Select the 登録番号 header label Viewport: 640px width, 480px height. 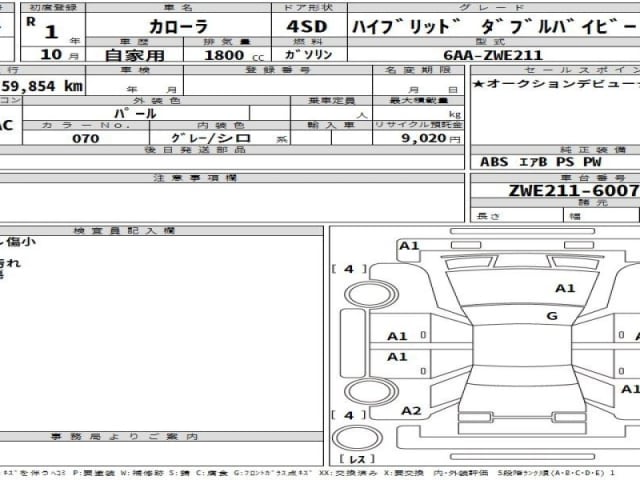point(278,70)
